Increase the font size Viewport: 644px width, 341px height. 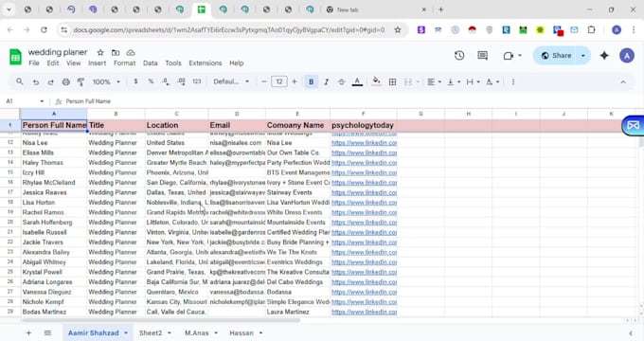point(295,81)
